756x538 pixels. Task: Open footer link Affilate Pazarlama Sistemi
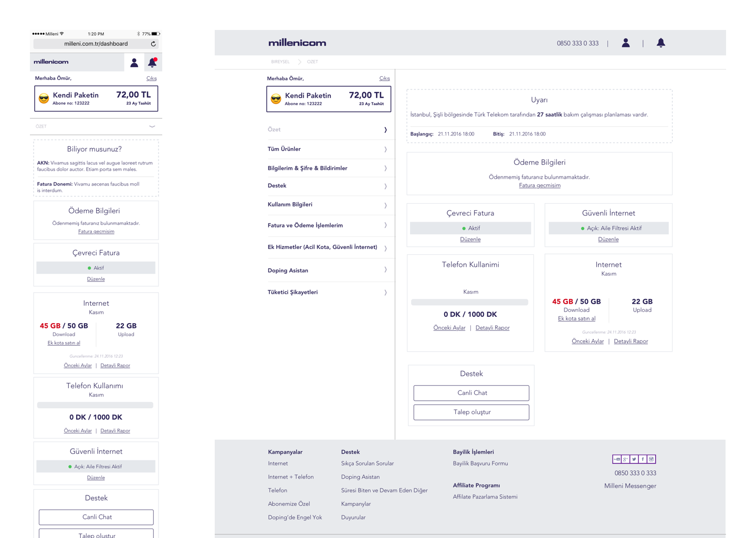[485, 497]
